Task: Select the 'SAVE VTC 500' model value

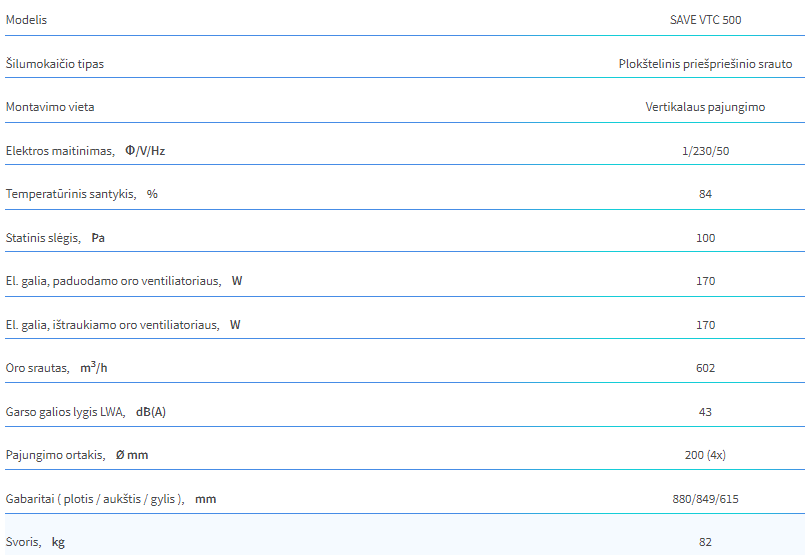Action: (705, 20)
